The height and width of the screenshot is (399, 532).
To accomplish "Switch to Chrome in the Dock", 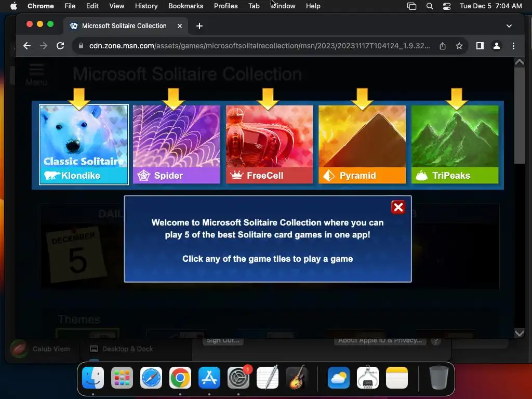I will 180,377.
